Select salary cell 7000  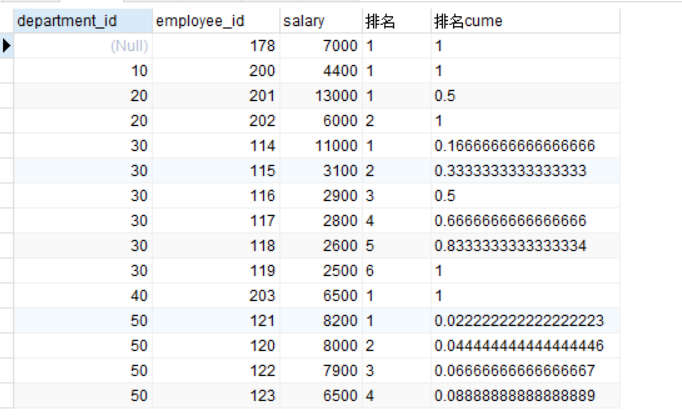tap(321, 46)
